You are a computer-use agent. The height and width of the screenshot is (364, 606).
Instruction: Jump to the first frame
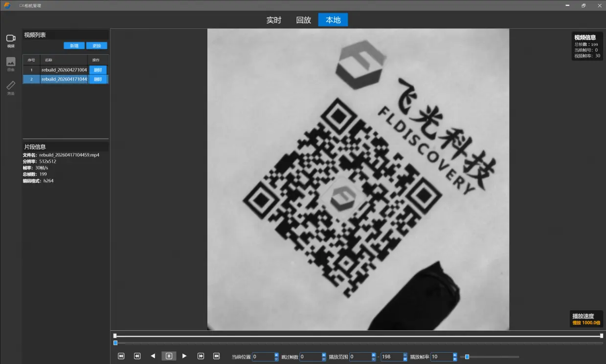(121, 356)
